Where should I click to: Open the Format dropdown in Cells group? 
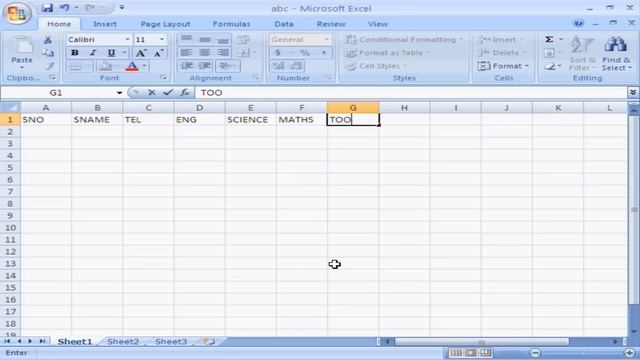pos(503,66)
